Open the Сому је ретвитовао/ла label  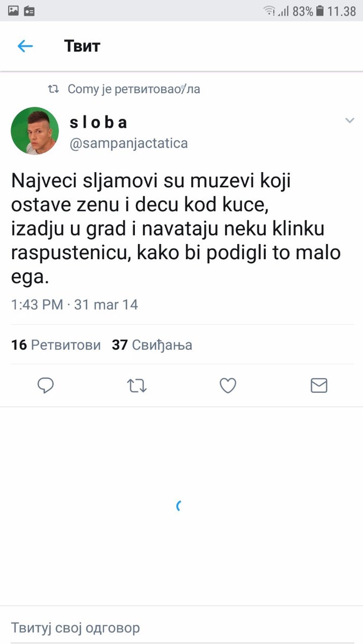pyautogui.click(x=134, y=89)
